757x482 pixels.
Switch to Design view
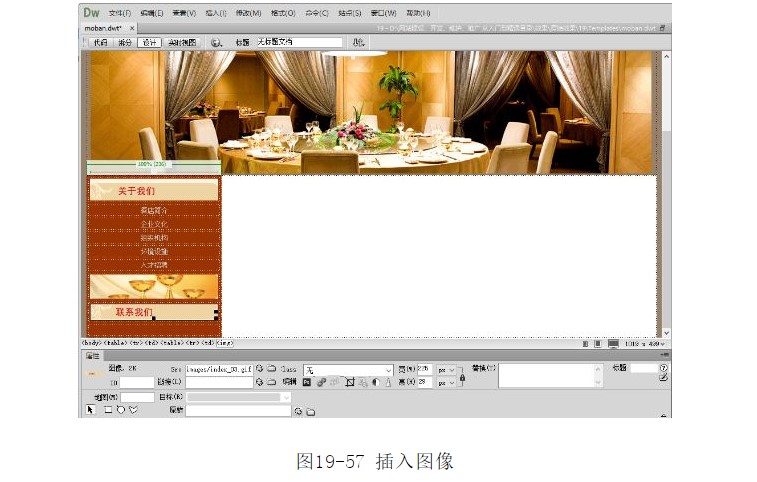[x=149, y=43]
